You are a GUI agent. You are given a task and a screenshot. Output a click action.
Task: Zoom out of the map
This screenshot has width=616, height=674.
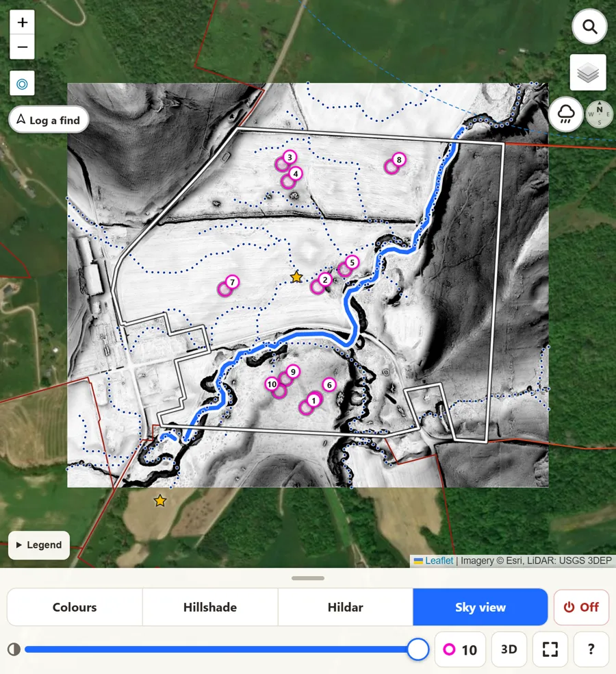[23, 47]
